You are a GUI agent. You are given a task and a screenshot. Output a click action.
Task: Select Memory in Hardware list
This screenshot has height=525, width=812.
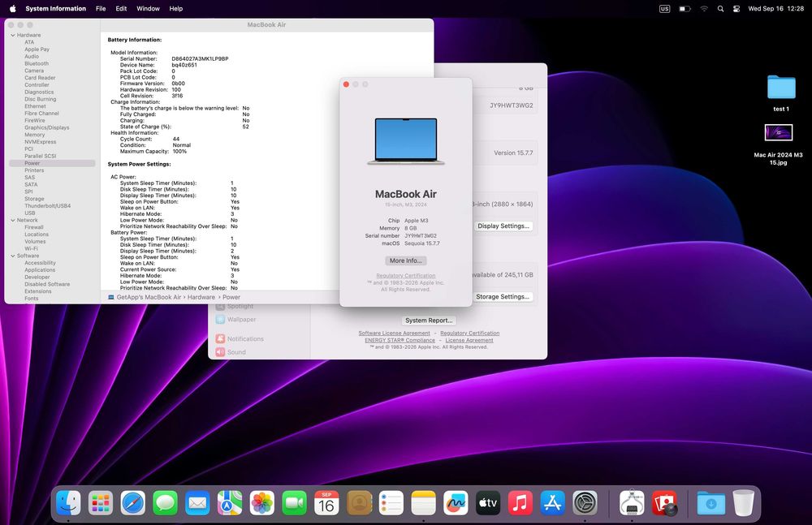coord(35,135)
